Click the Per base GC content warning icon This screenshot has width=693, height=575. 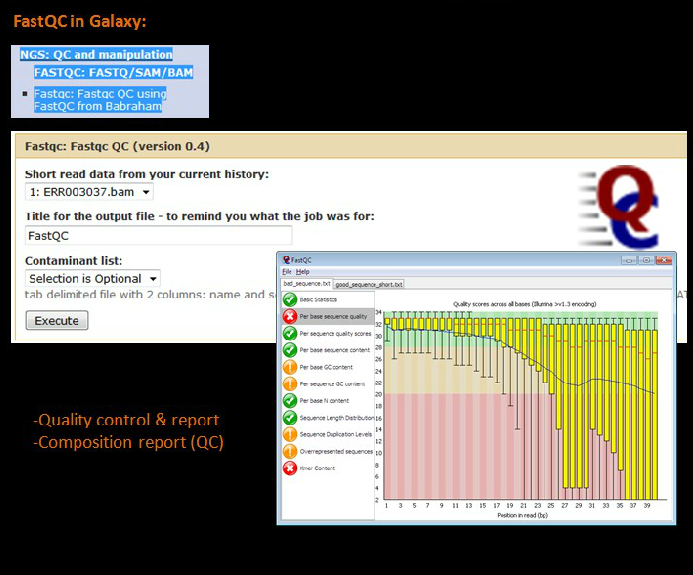pyautogui.click(x=291, y=367)
